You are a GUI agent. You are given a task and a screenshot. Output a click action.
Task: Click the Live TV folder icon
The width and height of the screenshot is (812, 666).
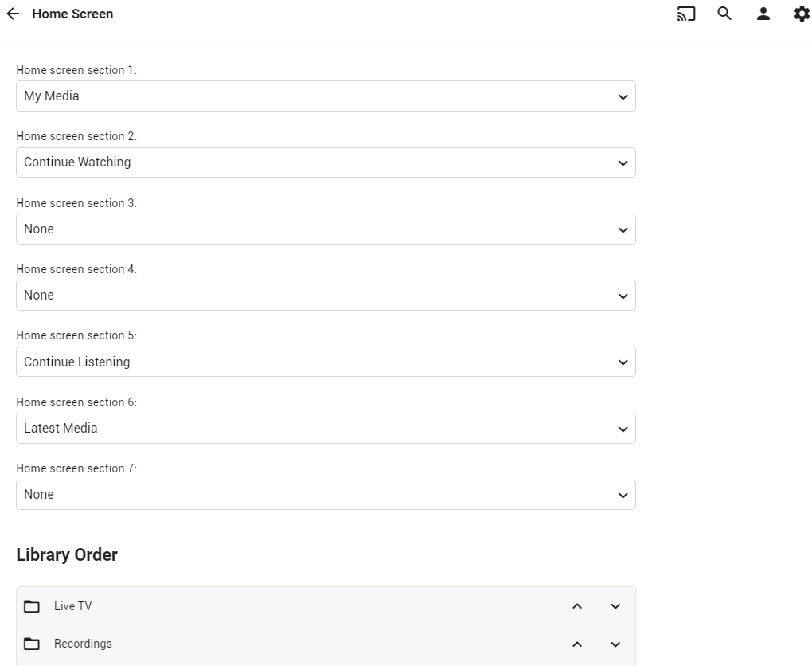coord(32,606)
